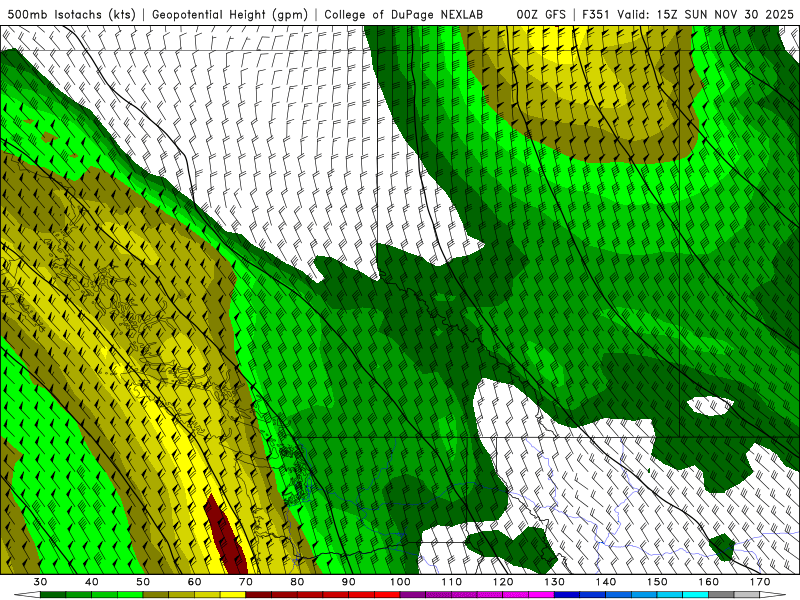Click the legend value 130
Screen dimensions: 800x600
[x=555, y=582]
